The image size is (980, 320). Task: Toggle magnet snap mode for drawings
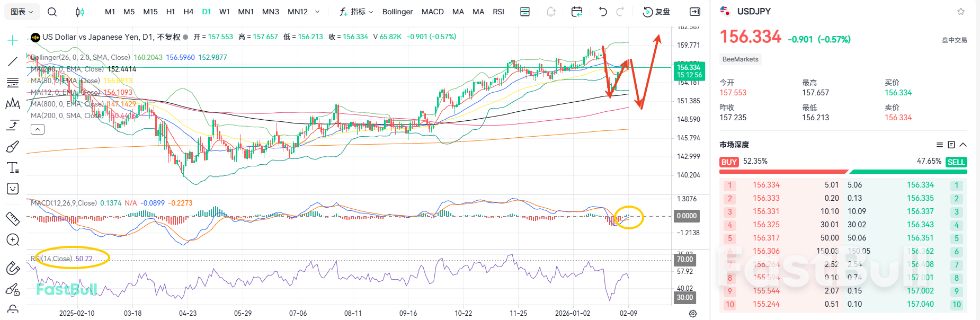tap(13, 268)
